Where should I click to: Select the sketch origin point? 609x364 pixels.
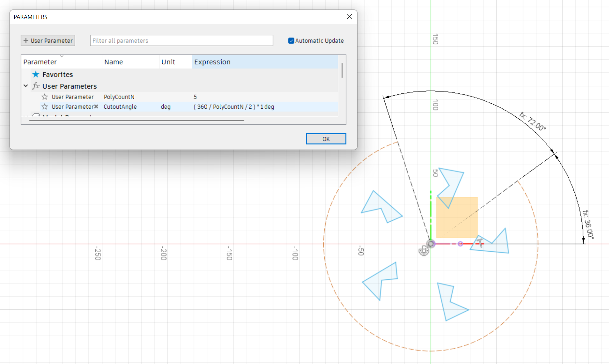(431, 243)
